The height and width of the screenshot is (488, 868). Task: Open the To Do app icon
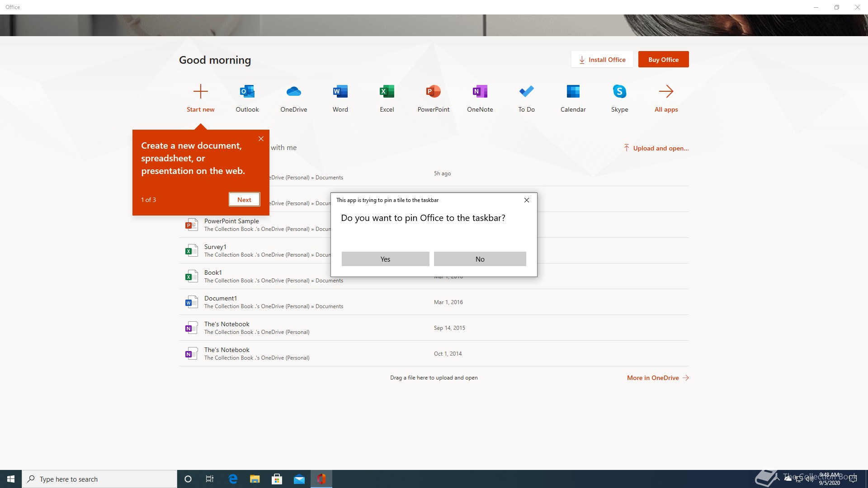click(527, 91)
